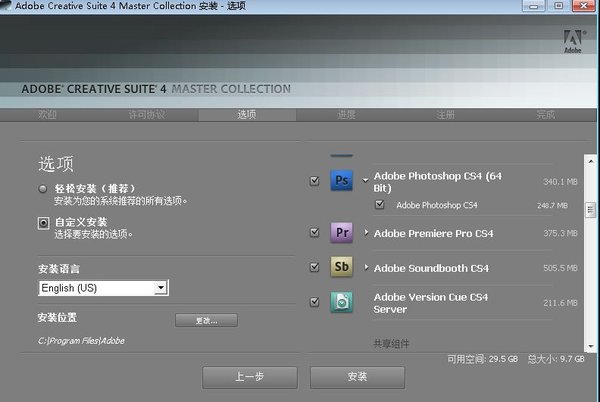Click the Adobe logo in header
The image size is (600, 402).
[572, 41]
